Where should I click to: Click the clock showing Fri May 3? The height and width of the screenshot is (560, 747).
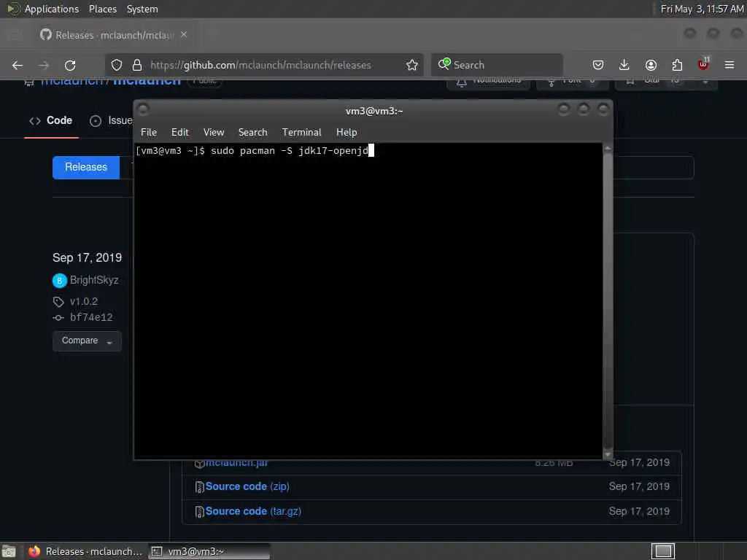pos(702,9)
